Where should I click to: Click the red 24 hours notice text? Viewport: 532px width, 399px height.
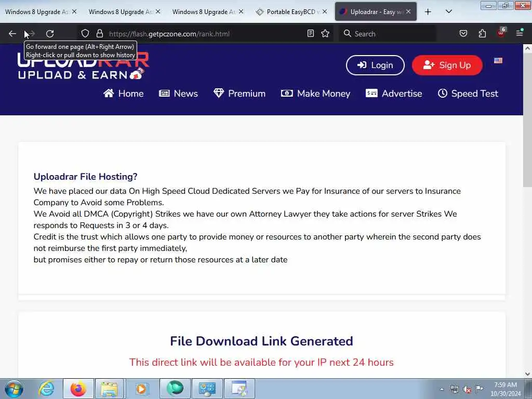click(261, 362)
